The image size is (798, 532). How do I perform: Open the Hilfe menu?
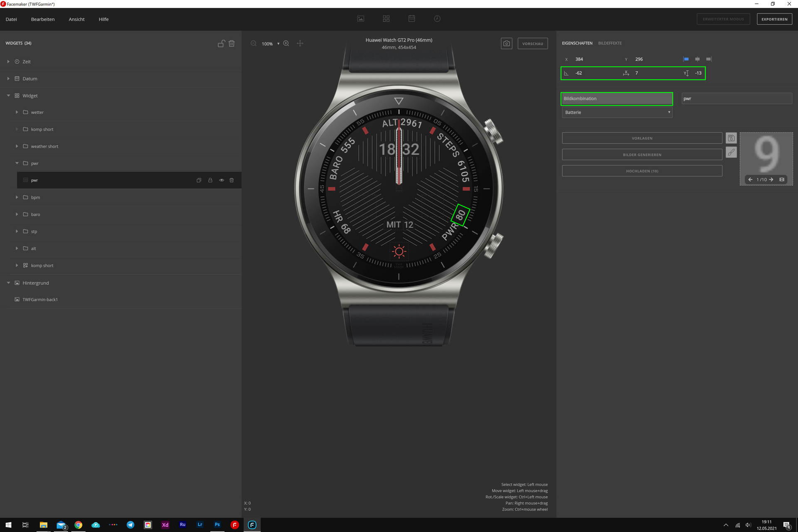point(103,19)
